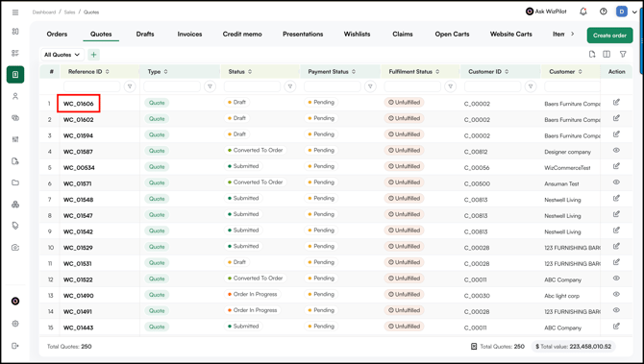This screenshot has width=644, height=364.
Task: Click the filter funnel icon above table
Action: point(623,54)
